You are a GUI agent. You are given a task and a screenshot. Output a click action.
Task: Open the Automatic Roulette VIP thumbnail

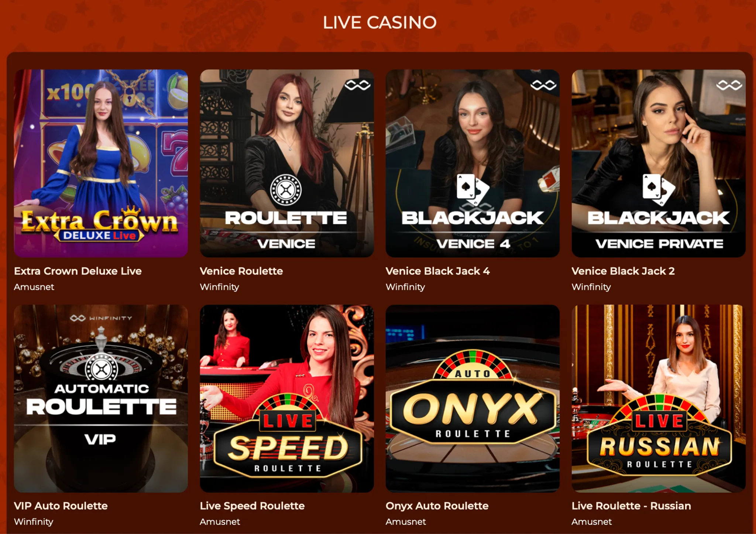pyautogui.click(x=101, y=398)
